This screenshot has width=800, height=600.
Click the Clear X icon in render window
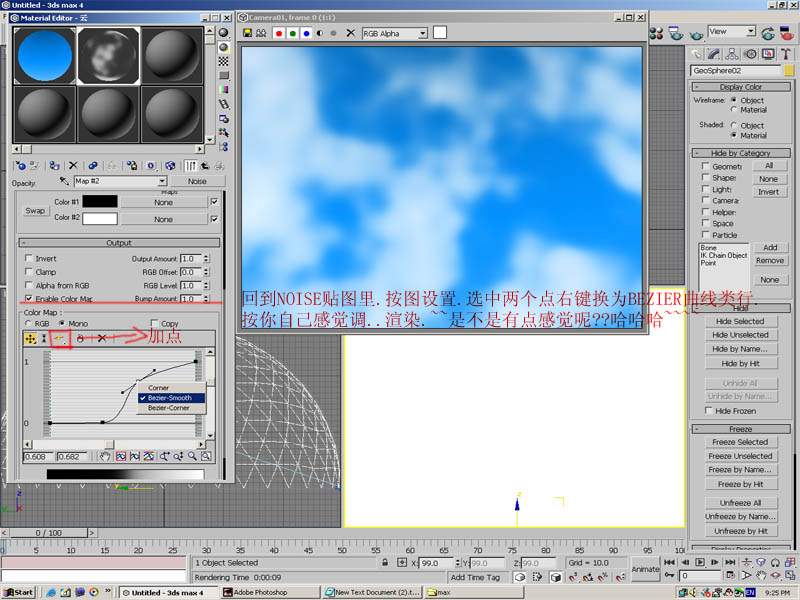pos(349,33)
